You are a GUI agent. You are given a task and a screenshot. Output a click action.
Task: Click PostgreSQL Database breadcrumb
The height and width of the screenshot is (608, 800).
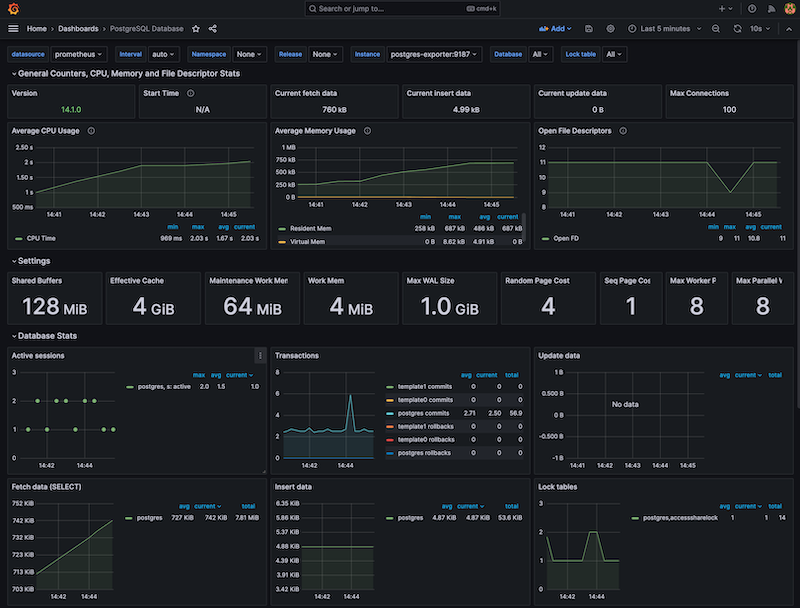[x=146, y=29]
